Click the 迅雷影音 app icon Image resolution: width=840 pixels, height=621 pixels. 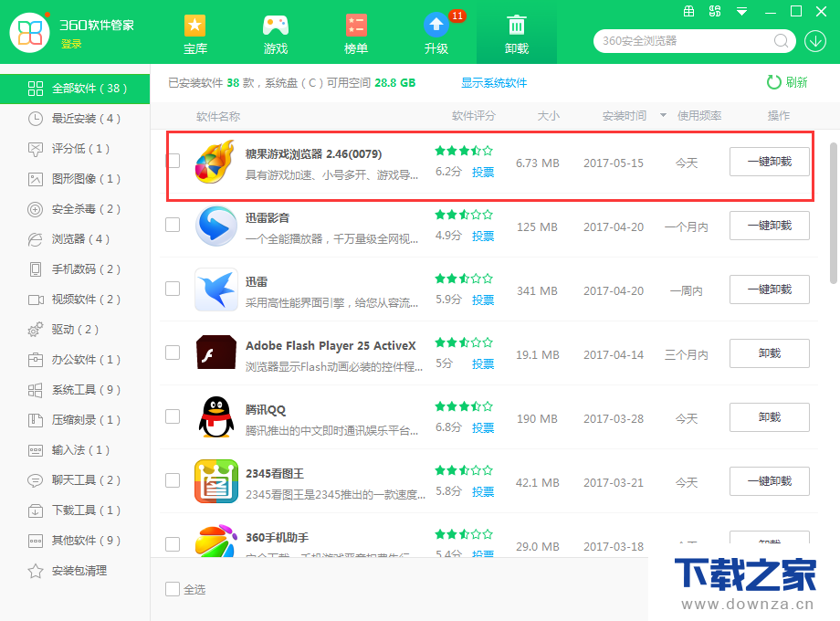(x=215, y=226)
